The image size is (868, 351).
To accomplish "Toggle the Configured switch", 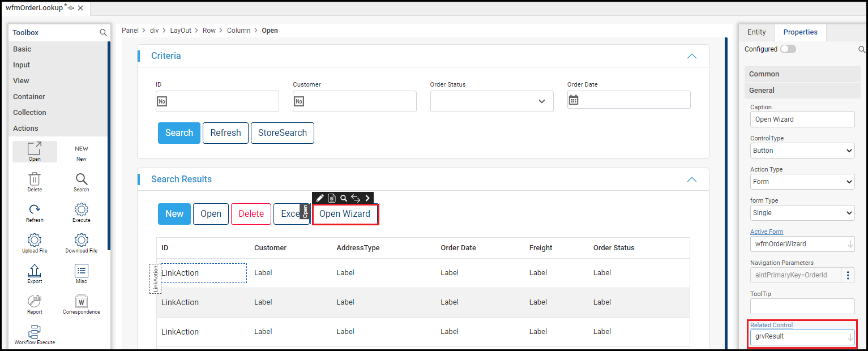I will pos(788,49).
